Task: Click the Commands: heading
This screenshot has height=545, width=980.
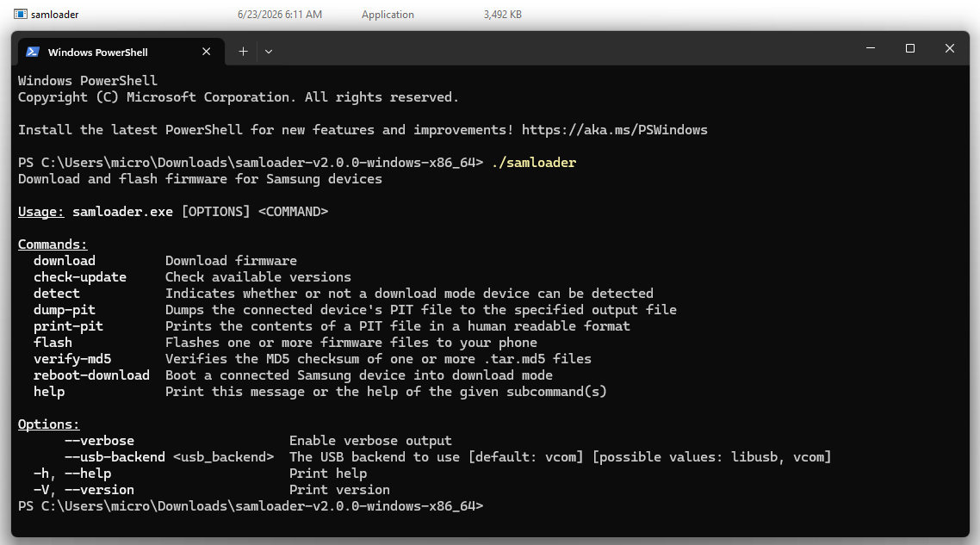Action: [x=53, y=245]
